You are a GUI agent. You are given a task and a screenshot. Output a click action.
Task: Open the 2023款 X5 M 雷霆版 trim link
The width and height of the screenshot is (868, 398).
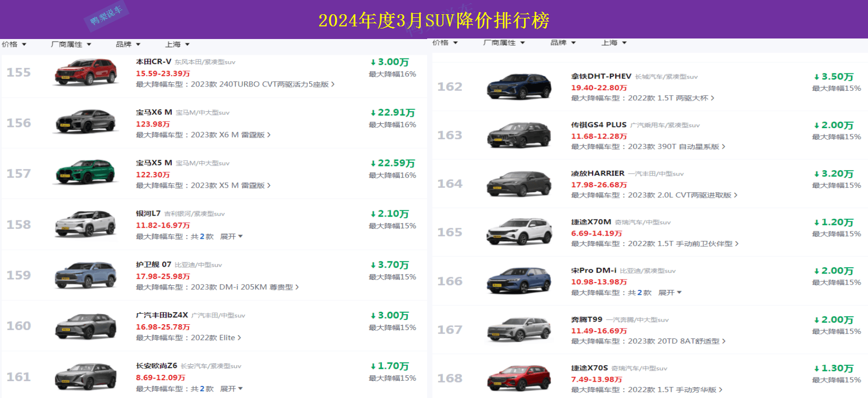pyautogui.click(x=230, y=186)
